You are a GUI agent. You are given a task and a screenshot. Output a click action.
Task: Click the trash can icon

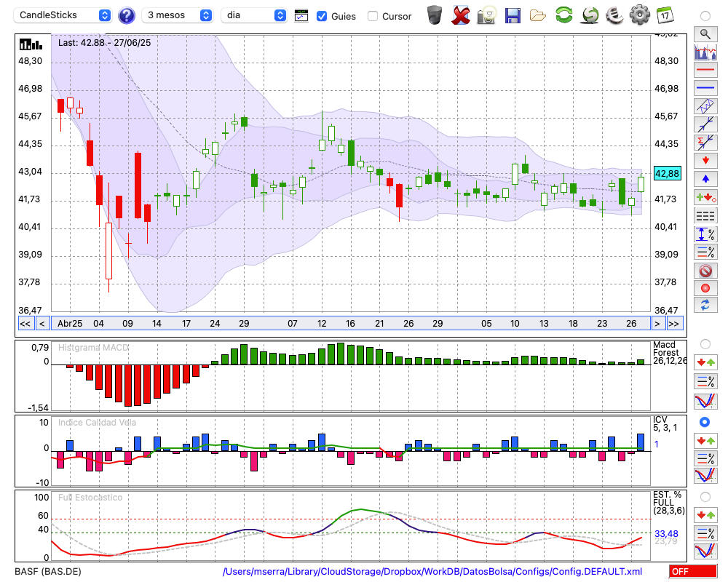pos(435,15)
